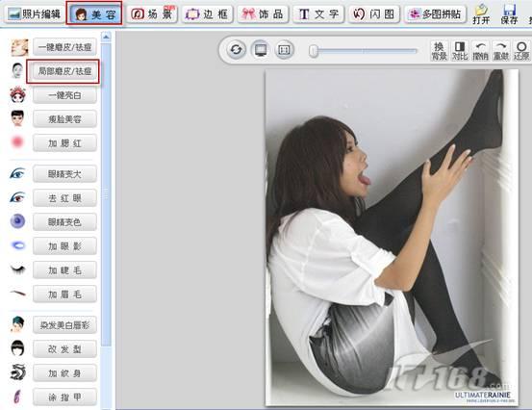Click the 换背景 change background icon

pos(439,51)
